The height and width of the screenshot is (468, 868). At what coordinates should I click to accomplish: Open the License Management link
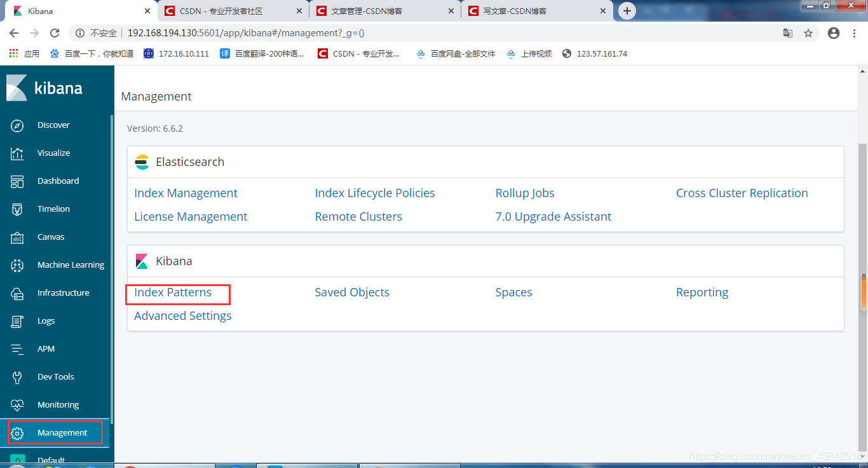(191, 217)
